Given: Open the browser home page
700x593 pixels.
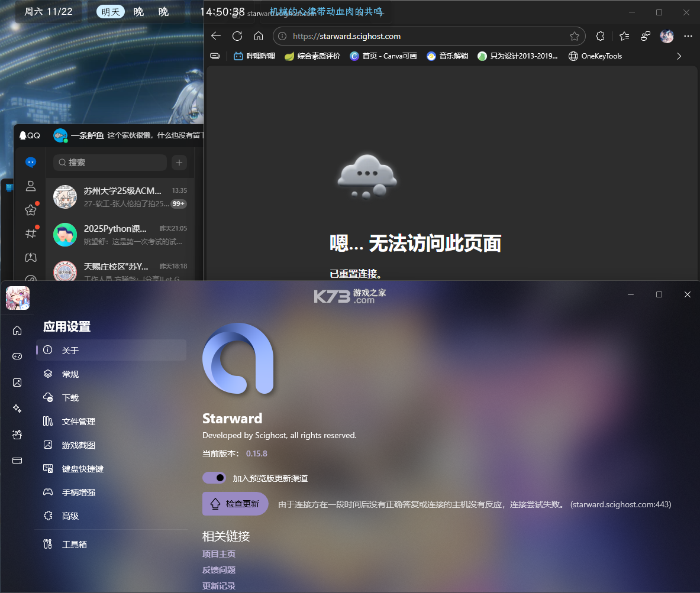Looking at the screenshot, I should point(259,36).
